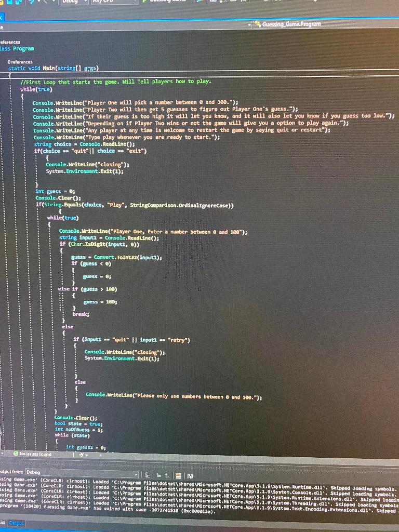This screenshot has width=399, height=532.
Task: Click the line 'int noOfGuess = 5;'
Action: (x=79, y=430)
